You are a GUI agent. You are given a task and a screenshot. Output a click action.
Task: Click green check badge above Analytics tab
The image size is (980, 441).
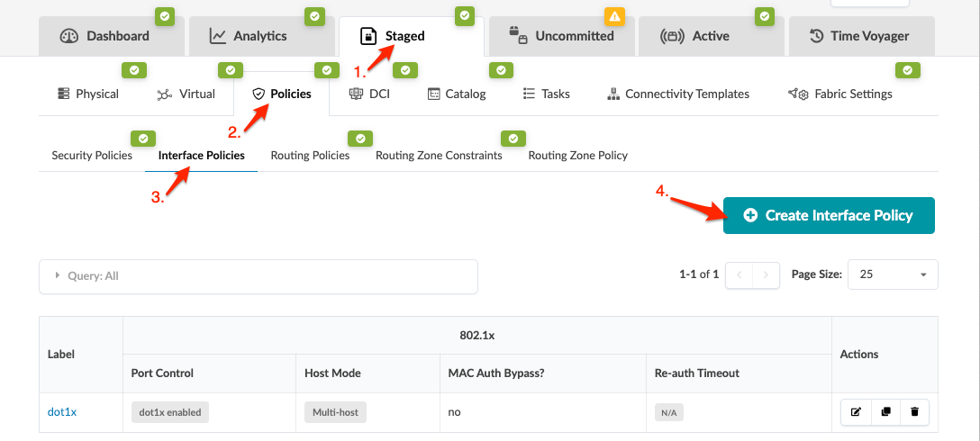click(x=313, y=15)
